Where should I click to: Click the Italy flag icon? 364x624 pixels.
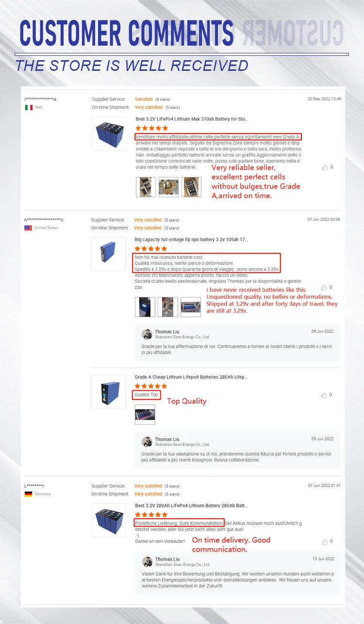[x=29, y=107]
